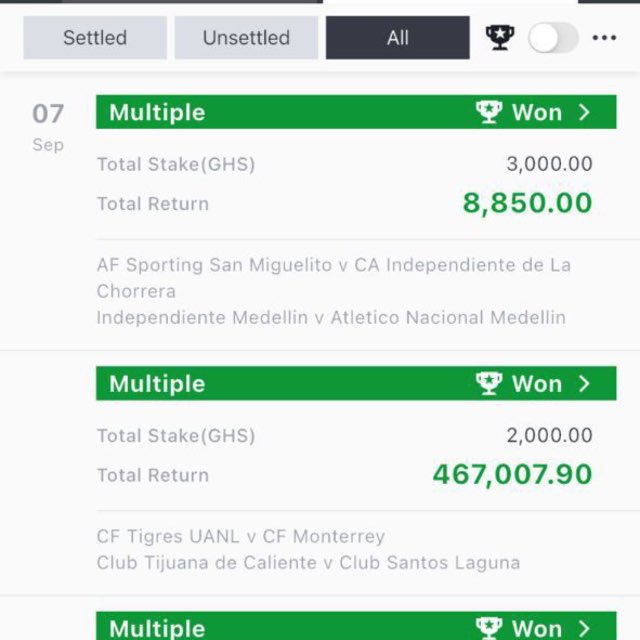Click trophy icon on the 467,007.90 bet
This screenshot has height=640, width=640.
point(489,383)
